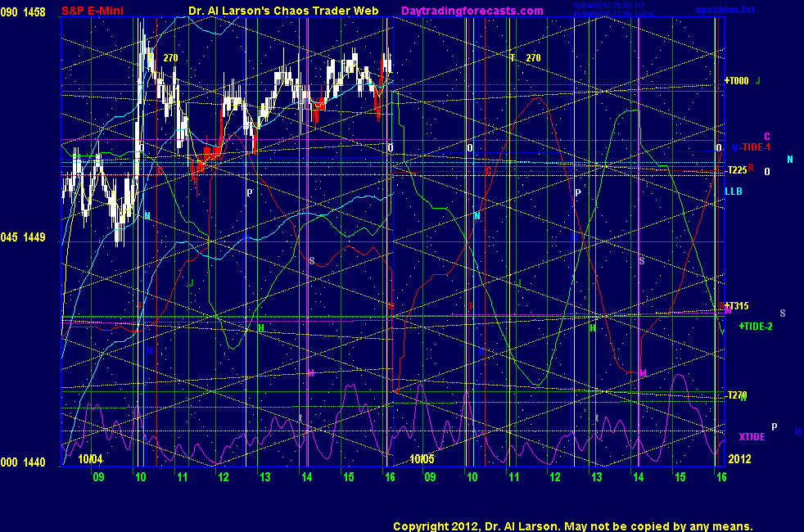The image size is (804, 532).
Task: Click the title 'Dr. Al Larson's Chaos Trader Web'
Action: pyautogui.click(x=283, y=11)
